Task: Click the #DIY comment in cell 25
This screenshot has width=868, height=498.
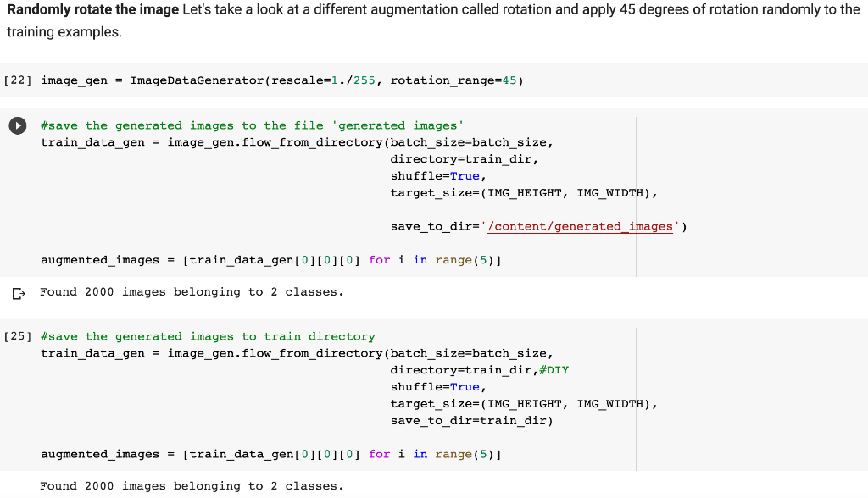Action: coord(555,370)
